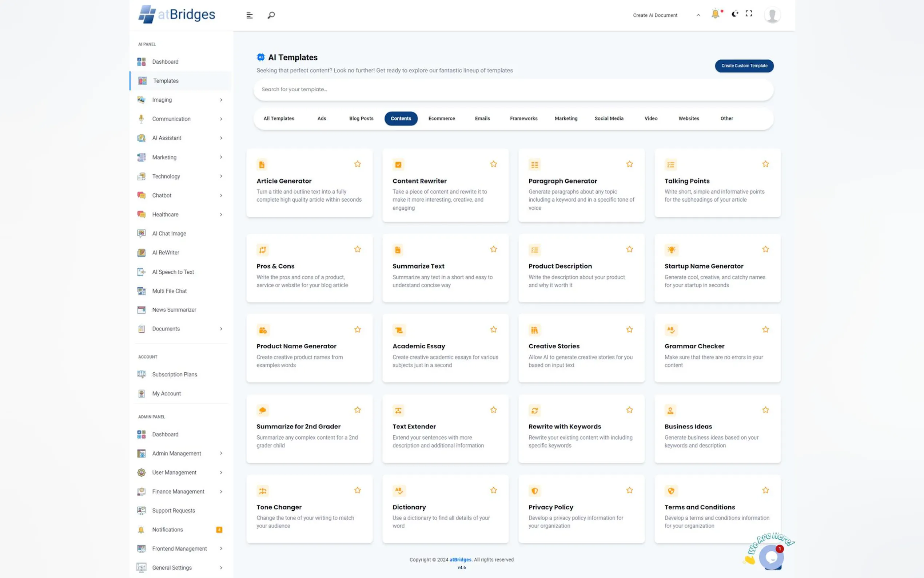
Task: Click the template search field
Action: pos(513,90)
